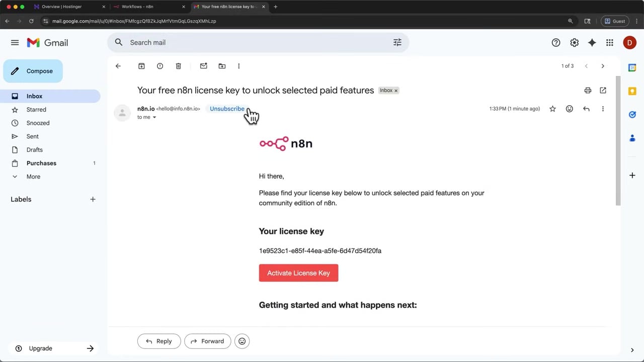The width and height of the screenshot is (644, 362).
Task: Click the Upgrade button in sidebar
Action: pyautogui.click(x=54, y=348)
